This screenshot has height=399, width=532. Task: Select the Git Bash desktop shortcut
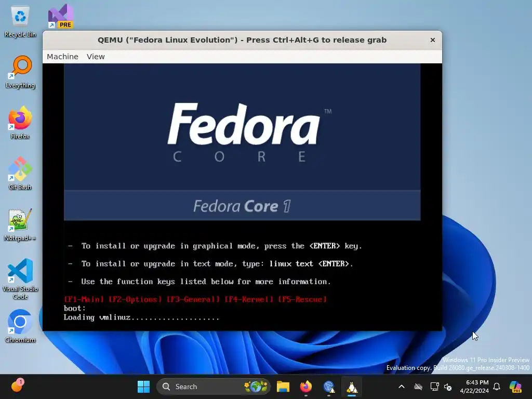20,174
